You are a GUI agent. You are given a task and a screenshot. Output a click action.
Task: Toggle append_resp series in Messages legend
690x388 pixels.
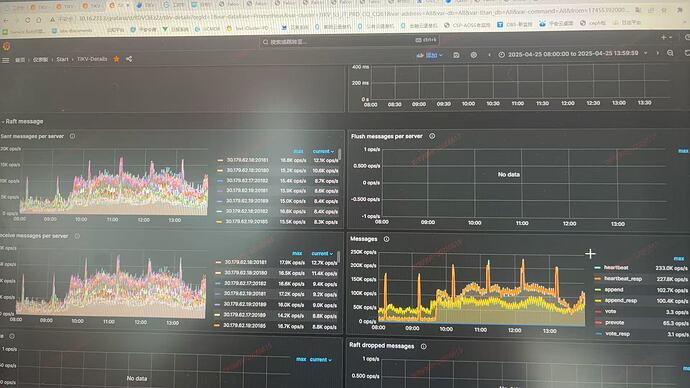pos(620,300)
